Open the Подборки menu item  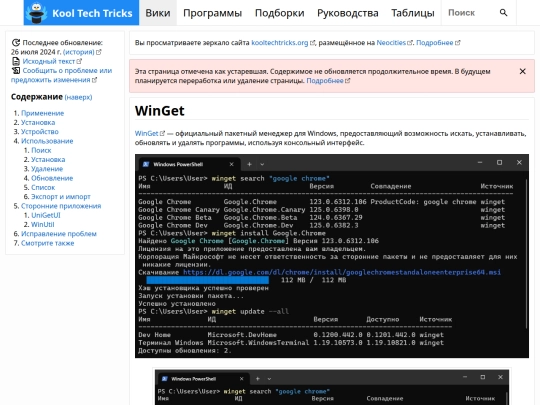click(280, 13)
